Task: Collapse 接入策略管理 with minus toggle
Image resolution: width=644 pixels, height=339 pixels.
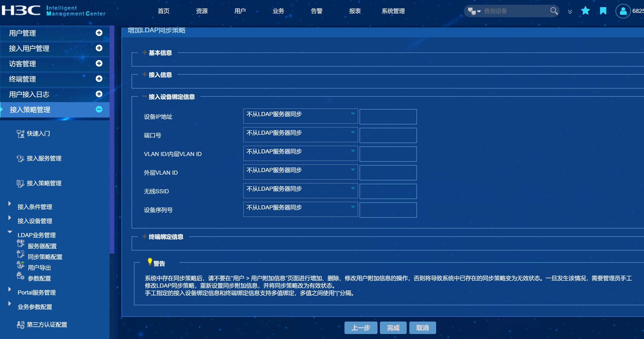Action: 99,109
